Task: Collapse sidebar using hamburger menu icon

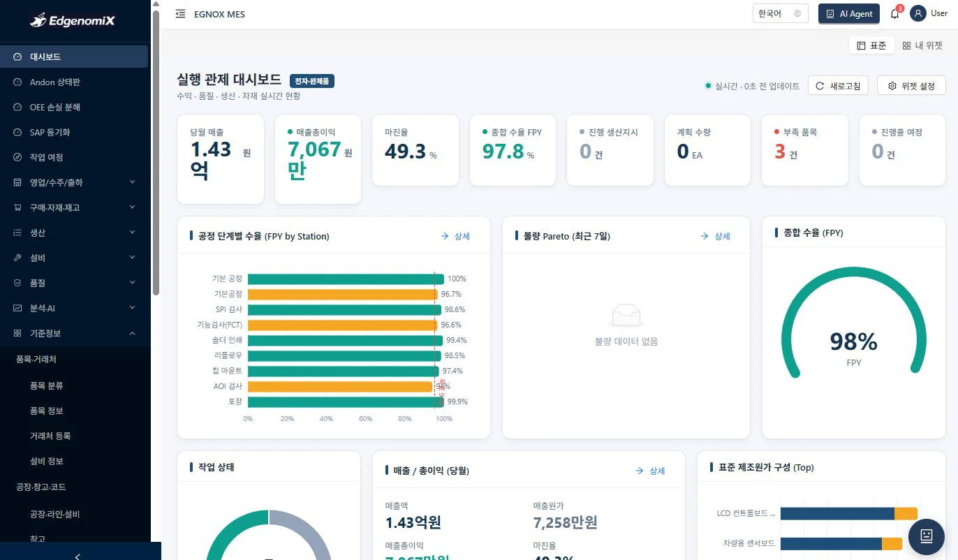Action: (180, 14)
